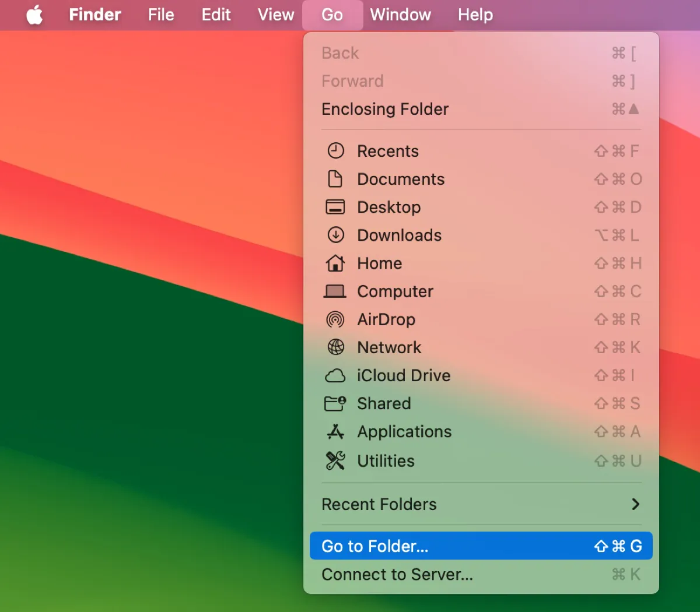Click the Network globe icon
The width and height of the screenshot is (700, 612).
[x=335, y=347]
